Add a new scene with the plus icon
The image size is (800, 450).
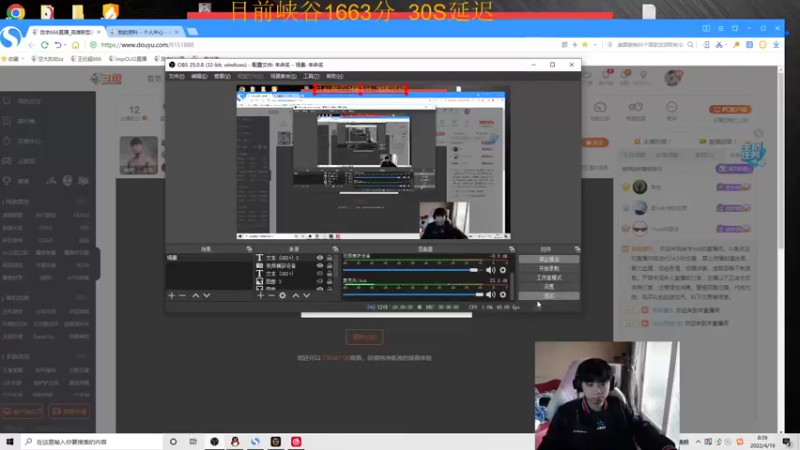(171, 295)
